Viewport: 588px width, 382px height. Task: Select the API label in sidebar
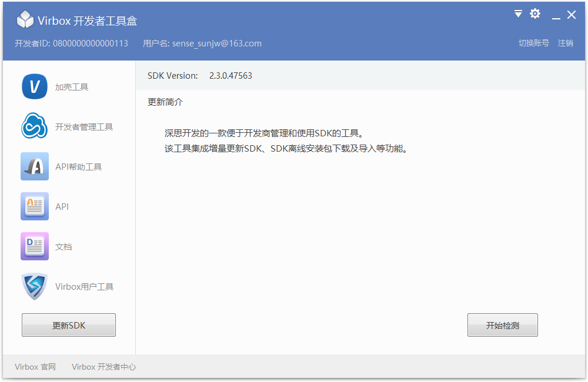click(x=62, y=206)
